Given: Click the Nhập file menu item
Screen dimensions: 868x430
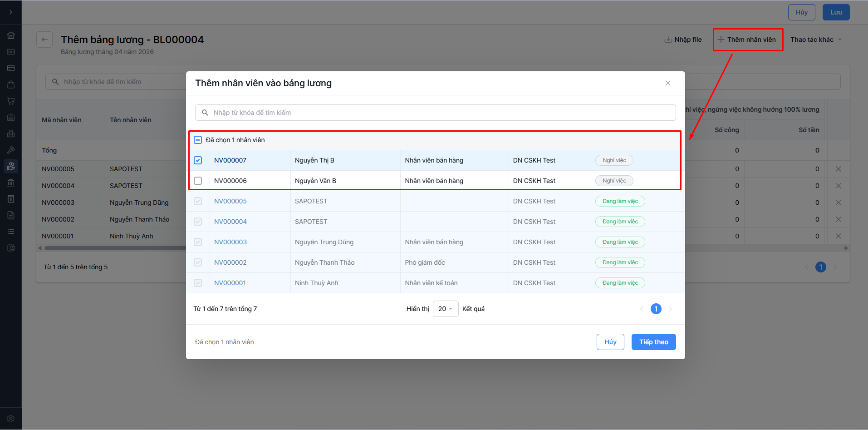Looking at the screenshot, I should (683, 40).
